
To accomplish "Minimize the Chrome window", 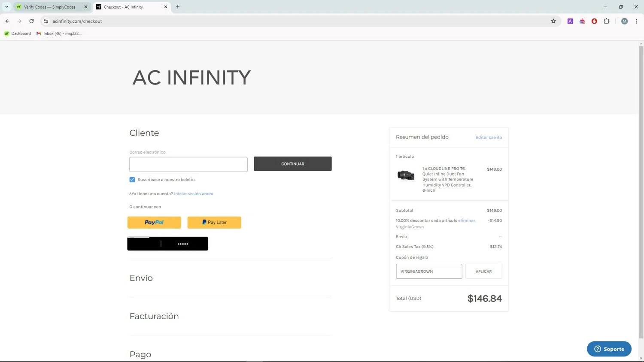I will 605,7.
